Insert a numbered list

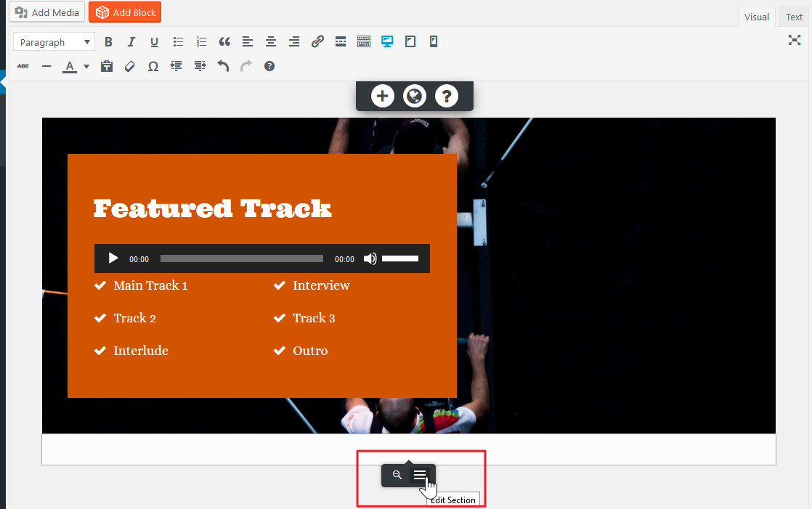tap(201, 42)
